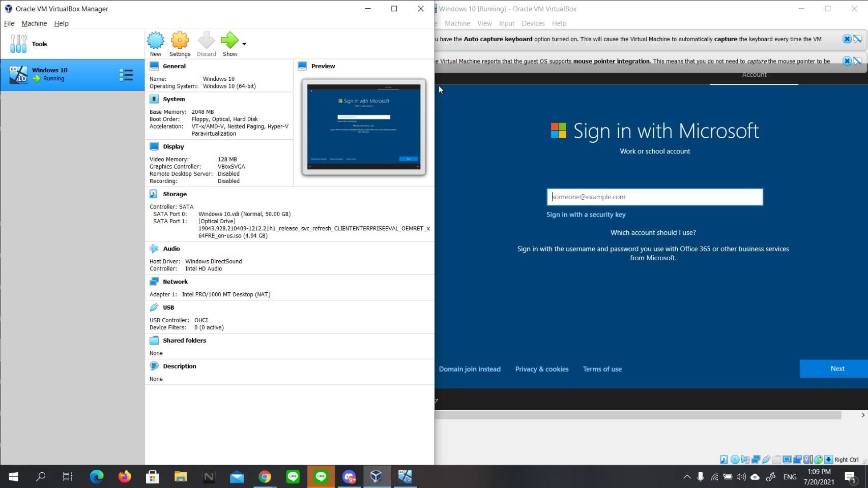868x488 pixels.
Task: Open the Tools entry in the Manager sidebar
Action: point(72,44)
